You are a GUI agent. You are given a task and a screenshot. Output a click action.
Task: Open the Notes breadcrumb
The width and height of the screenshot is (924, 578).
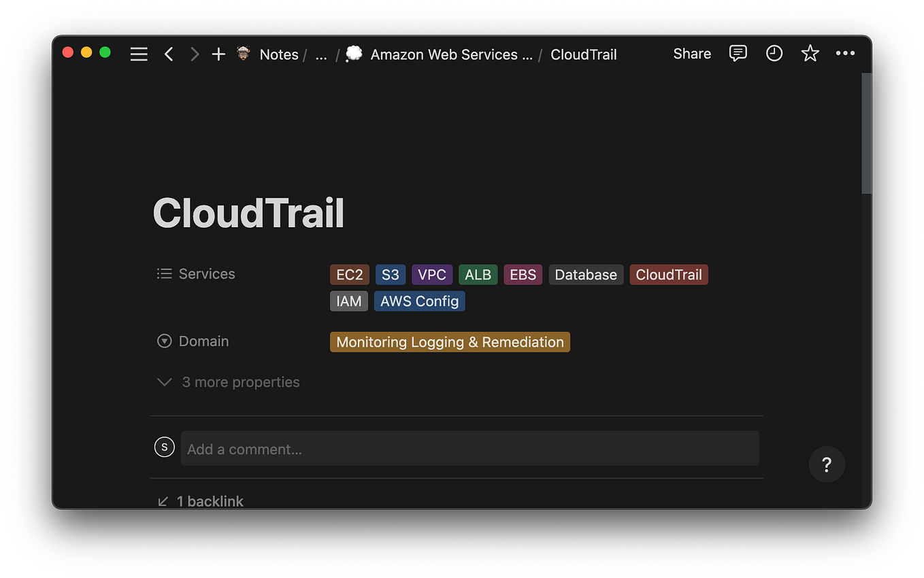[x=279, y=54]
